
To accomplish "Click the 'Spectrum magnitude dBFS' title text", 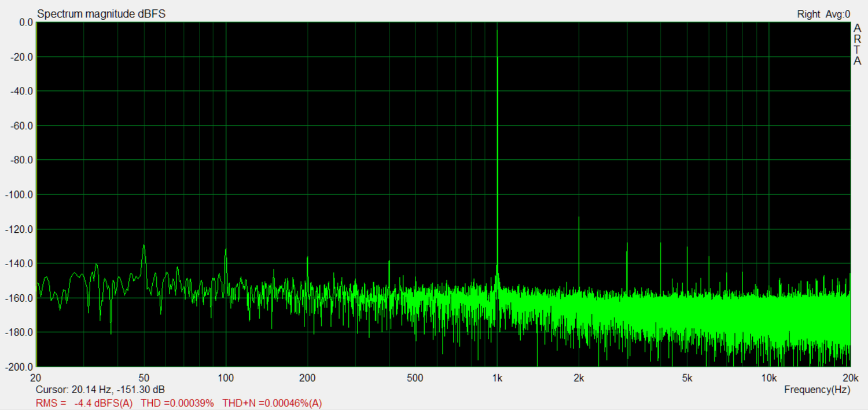I will point(101,14).
